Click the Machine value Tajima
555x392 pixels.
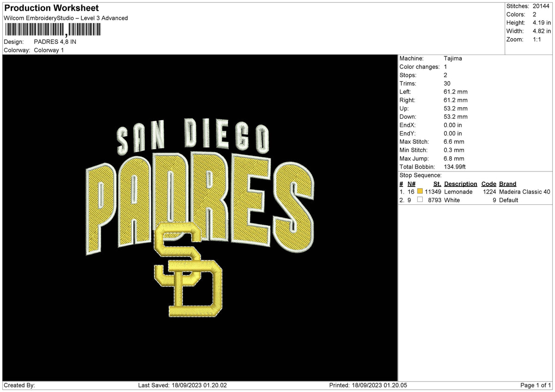(x=453, y=58)
